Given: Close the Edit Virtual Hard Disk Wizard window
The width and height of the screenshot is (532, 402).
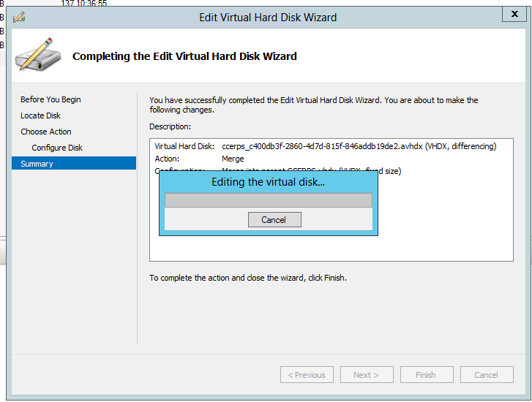Looking at the screenshot, I should tap(512, 15).
